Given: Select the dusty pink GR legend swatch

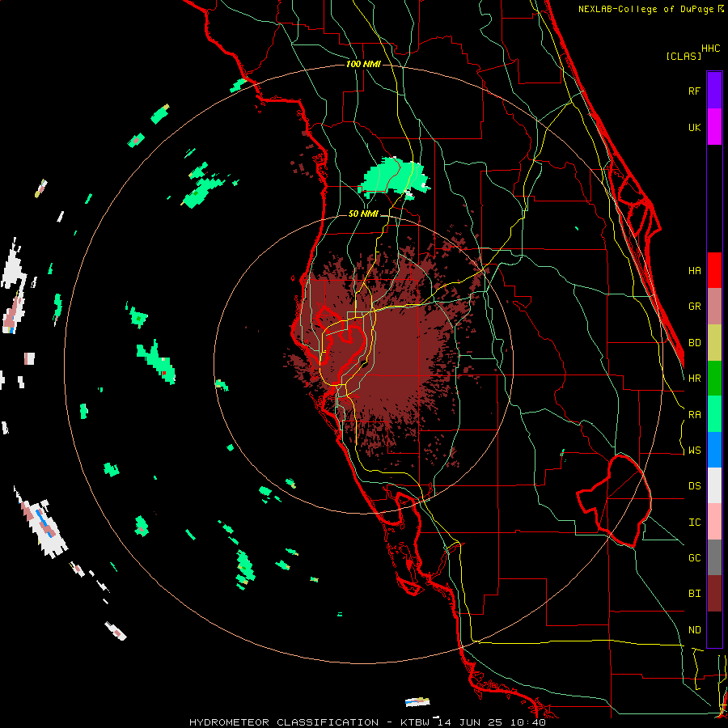Looking at the screenshot, I should point(714,307).
